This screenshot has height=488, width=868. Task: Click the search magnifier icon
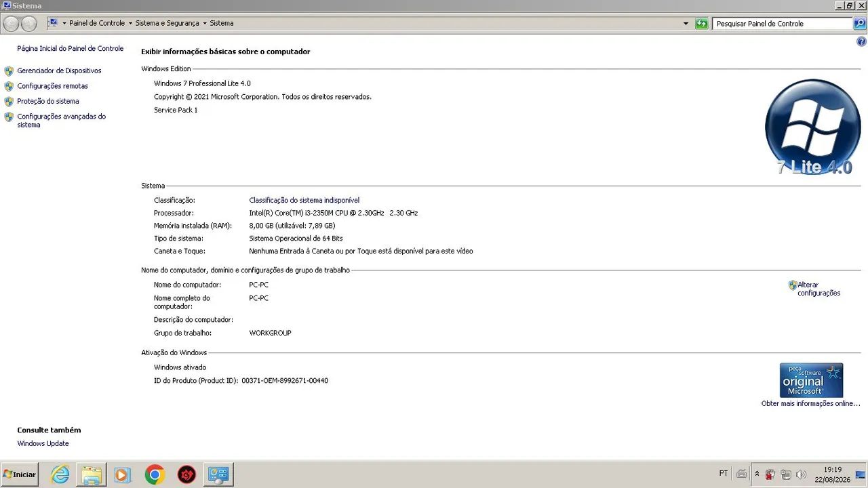(859, 24)
